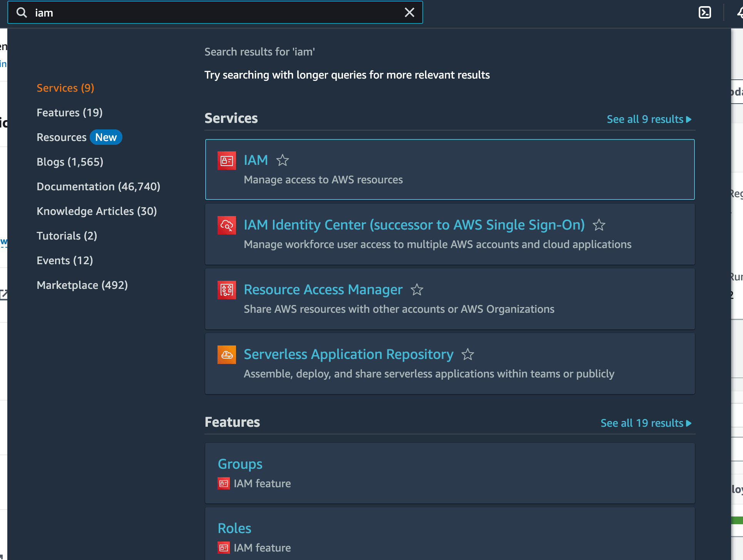Open the Groups IAM feature link
The height and width of the screenshot is (560, 743).
(x=240, y=464)
